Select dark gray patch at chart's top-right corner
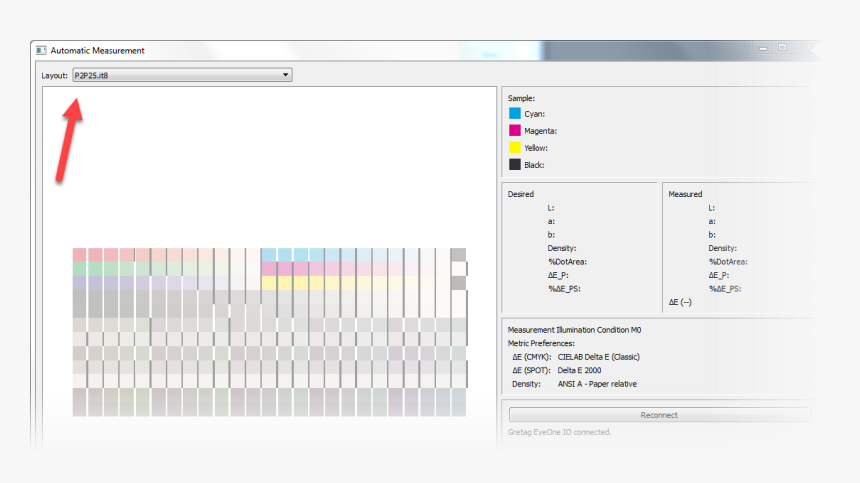Image resolution: width=860 pixels, height=483 pixels. [458, 255]
